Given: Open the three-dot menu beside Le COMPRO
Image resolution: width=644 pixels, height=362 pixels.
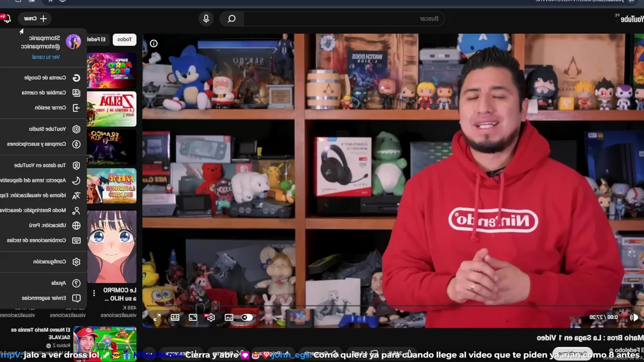Looking at the screenshot, I should pyautogui.click(x=94, y=293).
